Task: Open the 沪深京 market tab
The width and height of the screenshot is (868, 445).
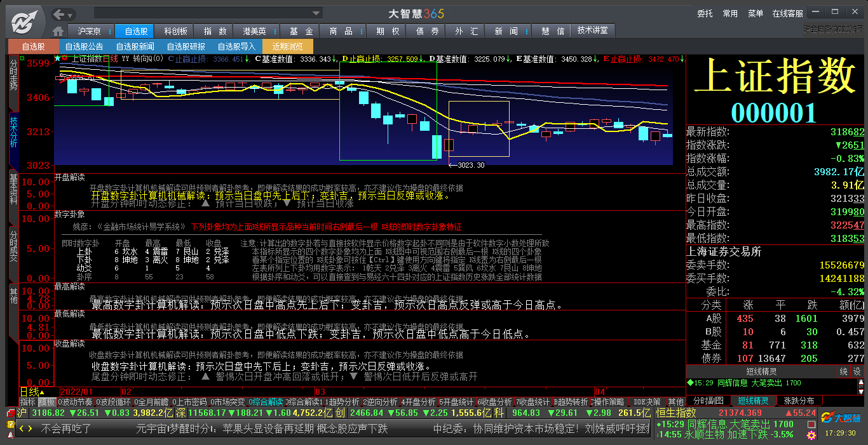Action: [x=90, y=31]
